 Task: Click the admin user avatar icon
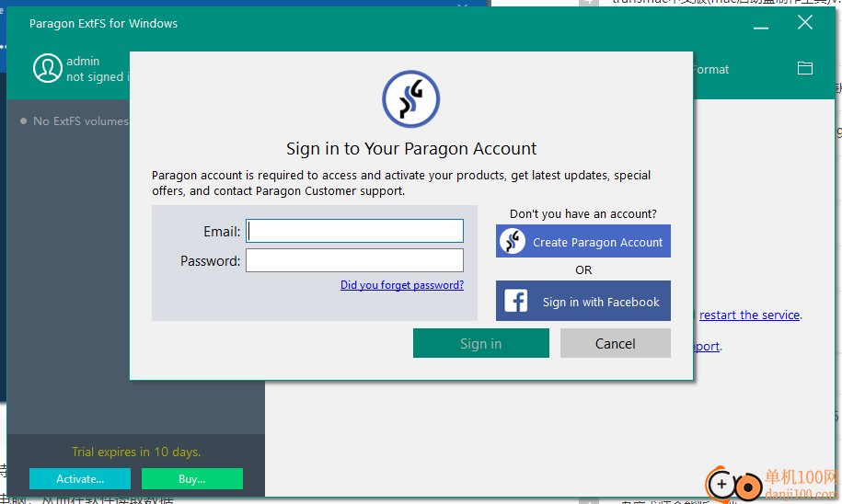[x=47, y=68]
